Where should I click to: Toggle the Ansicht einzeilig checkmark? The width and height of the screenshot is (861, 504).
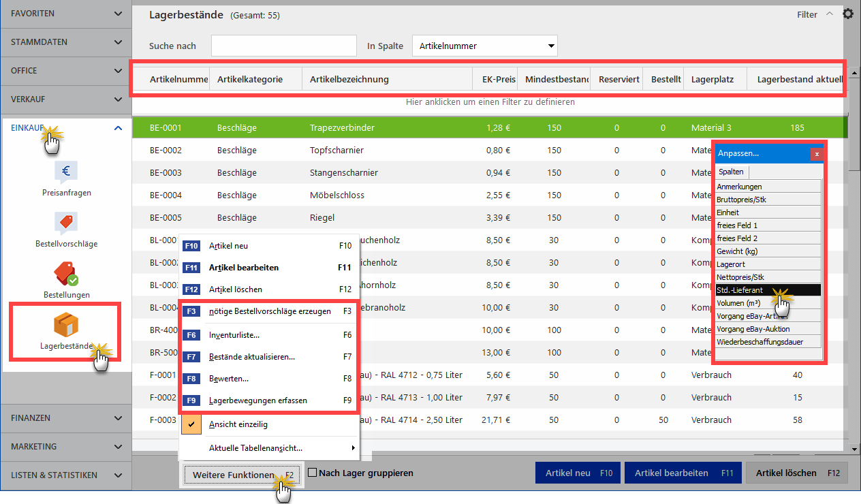pos(191,424)
